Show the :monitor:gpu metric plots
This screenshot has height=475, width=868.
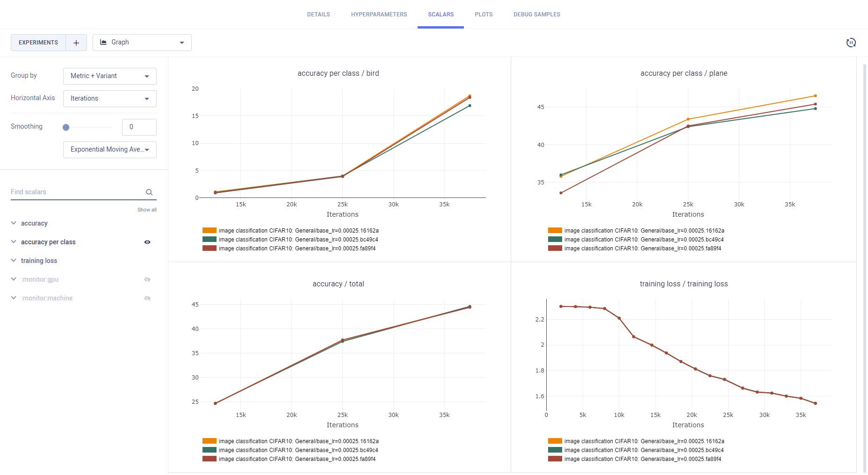point(147,279)
